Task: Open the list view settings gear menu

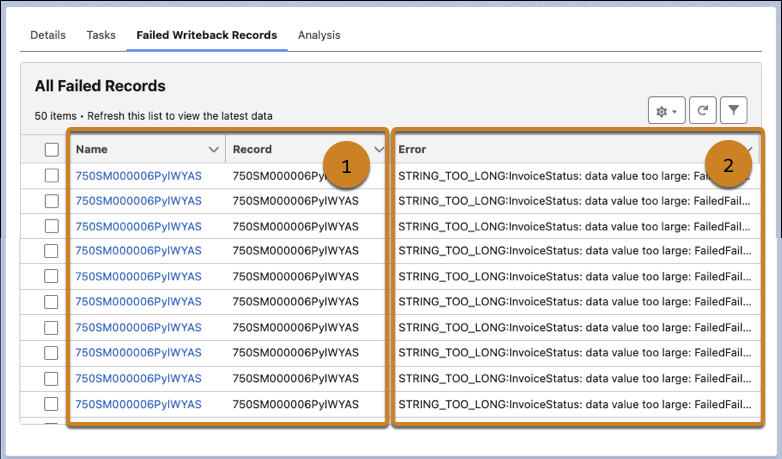Action: [666, 111]
